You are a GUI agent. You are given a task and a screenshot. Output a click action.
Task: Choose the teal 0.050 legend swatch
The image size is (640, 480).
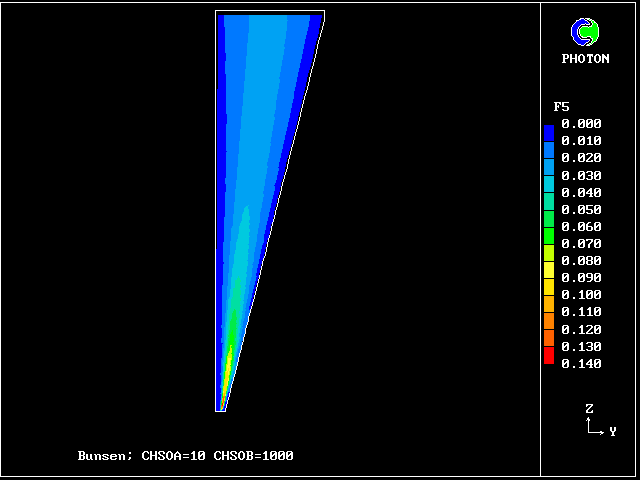click(x=548, y=209)
